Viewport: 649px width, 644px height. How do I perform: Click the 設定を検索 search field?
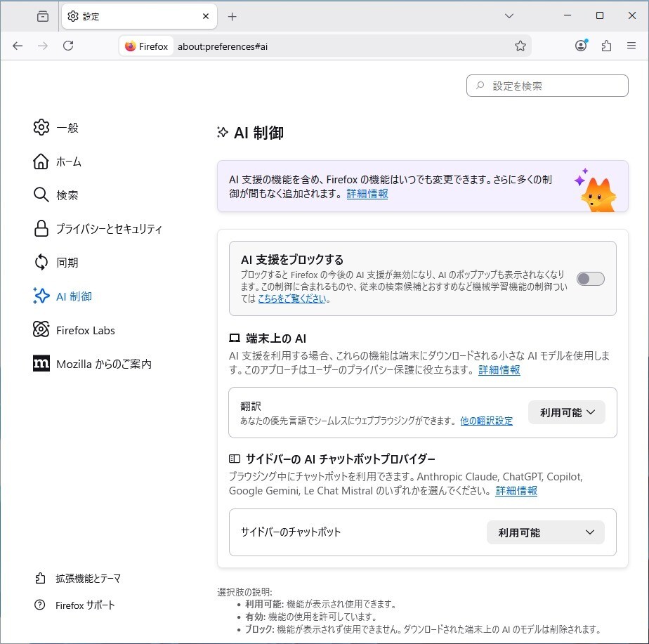pyautogui.click(x=547, y=85)
